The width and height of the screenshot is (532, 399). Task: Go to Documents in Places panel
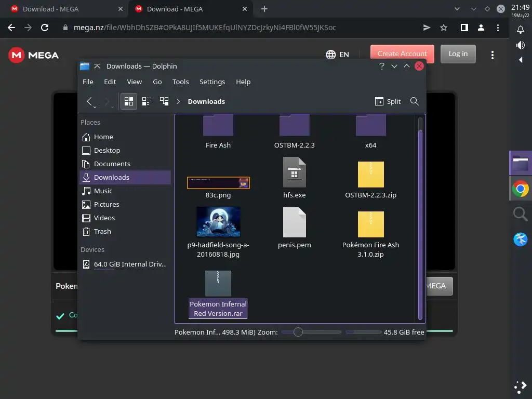pos(125,164)
